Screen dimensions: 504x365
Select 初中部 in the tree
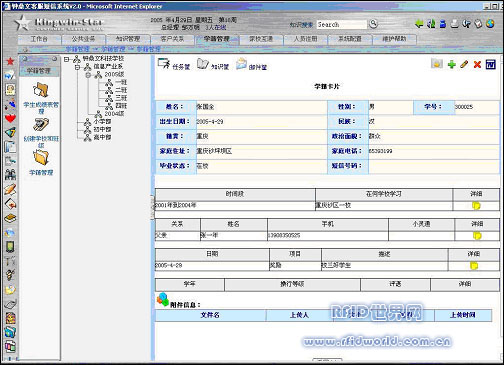[x=102, y=129]
